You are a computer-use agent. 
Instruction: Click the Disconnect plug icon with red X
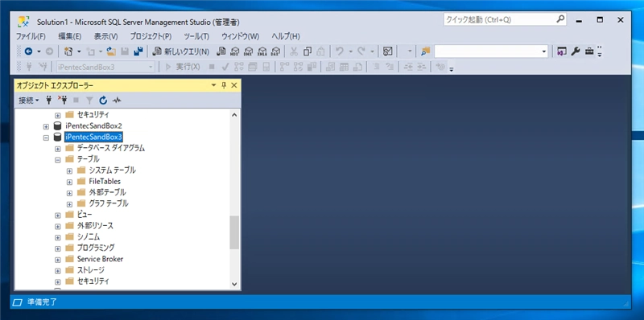pos(62,101)
